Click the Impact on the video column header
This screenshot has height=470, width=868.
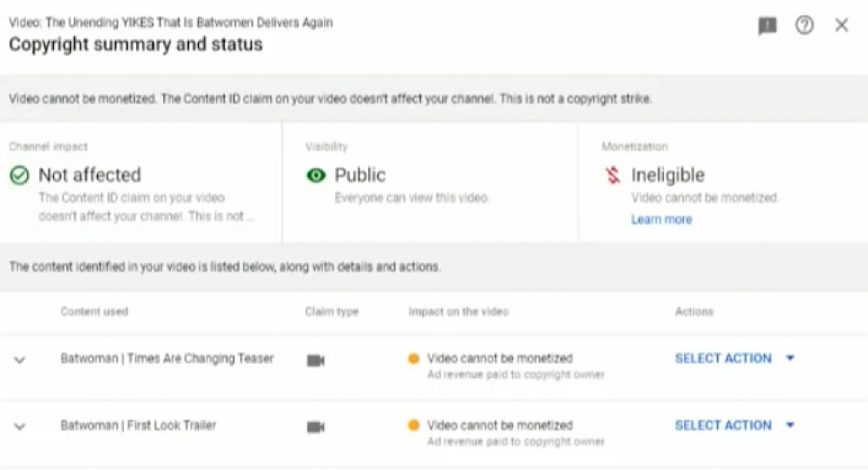[x=458, y=312]
